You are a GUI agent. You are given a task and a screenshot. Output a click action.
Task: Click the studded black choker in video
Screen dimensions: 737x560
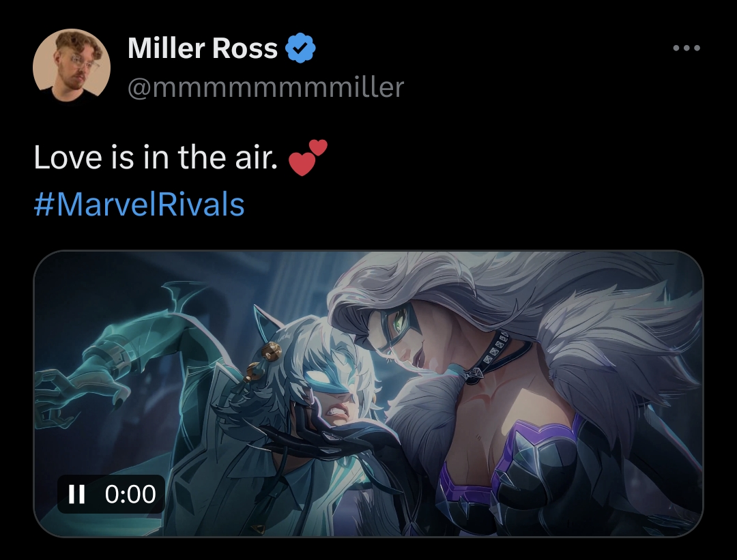point(493,357)
